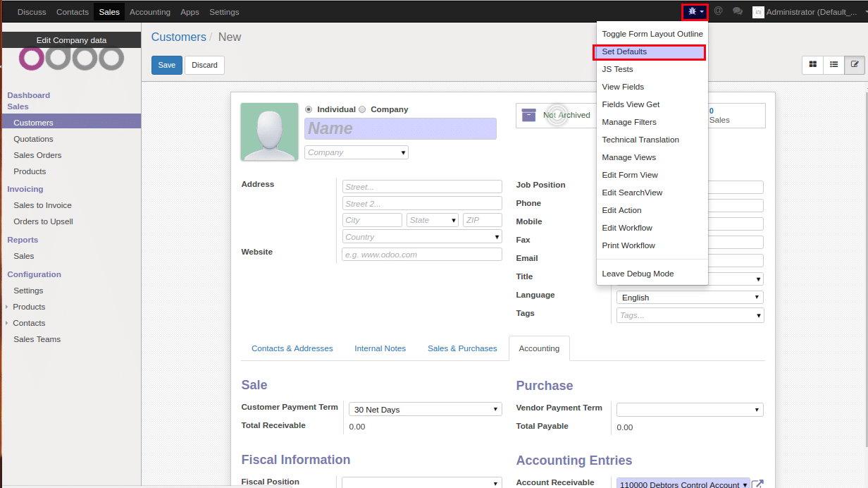The width and height of the screenshot is (868, 488).
Task: Choose Technical Translation menu entry
Action: (x=652, y=140)
